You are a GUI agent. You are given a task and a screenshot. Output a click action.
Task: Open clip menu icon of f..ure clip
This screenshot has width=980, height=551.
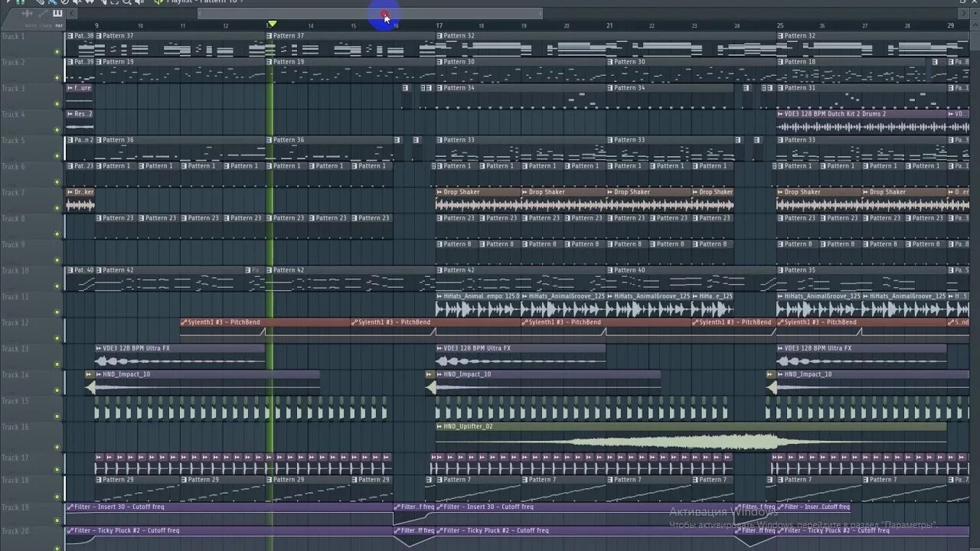point(70,88)
